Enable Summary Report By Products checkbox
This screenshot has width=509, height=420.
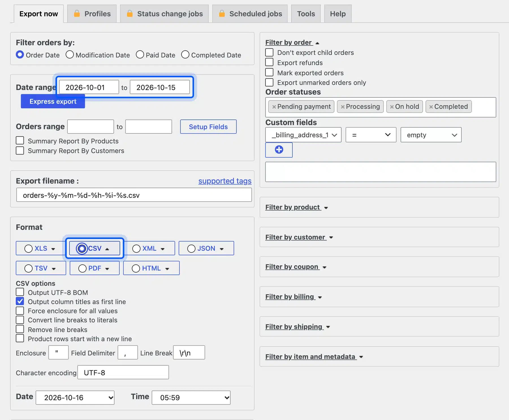20,140
